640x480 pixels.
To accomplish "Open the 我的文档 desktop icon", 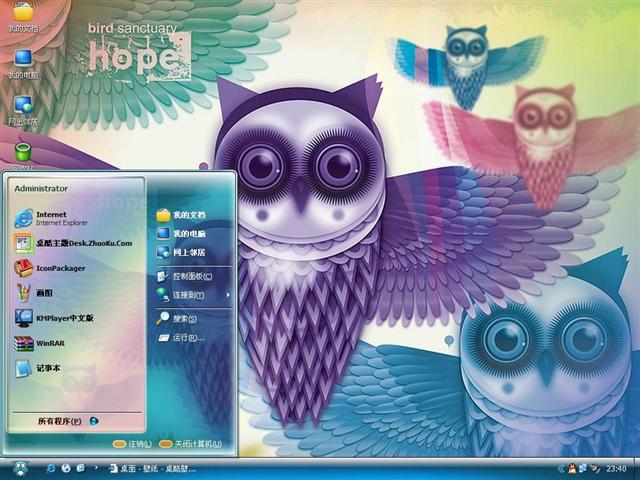I will (x=23, y=16).
